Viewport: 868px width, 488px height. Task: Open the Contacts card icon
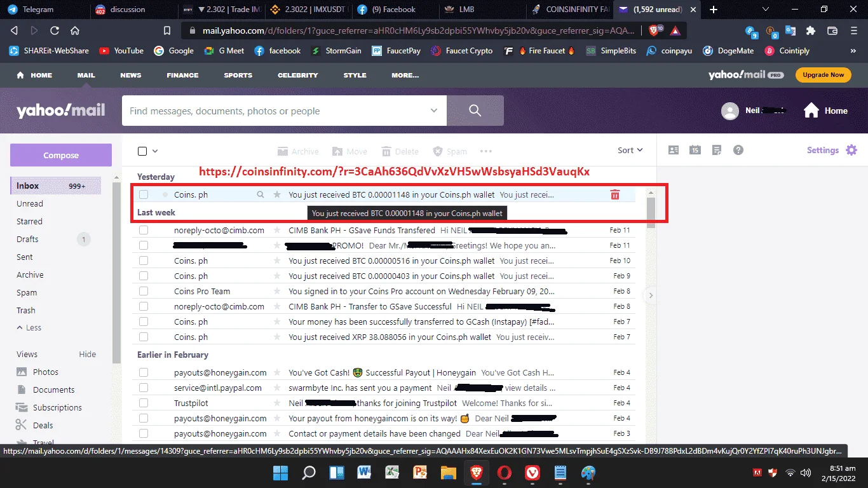pyautogui.click(x=674, y=150)
